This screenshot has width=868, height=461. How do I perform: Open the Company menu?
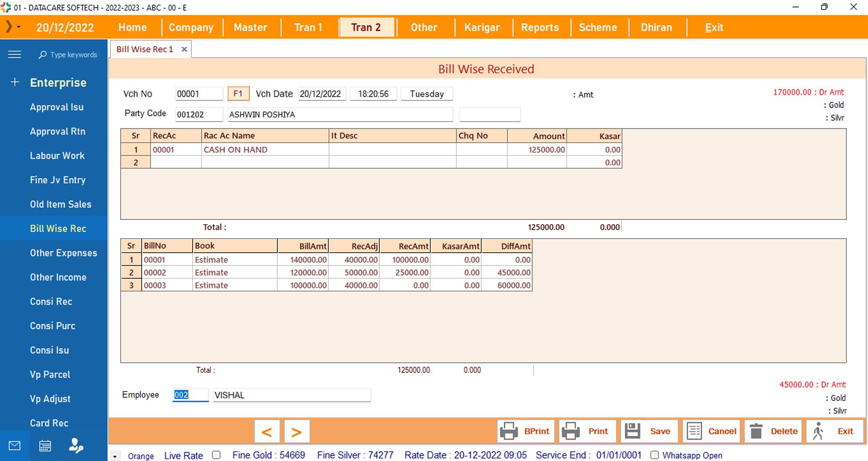[x=191, y=28]
